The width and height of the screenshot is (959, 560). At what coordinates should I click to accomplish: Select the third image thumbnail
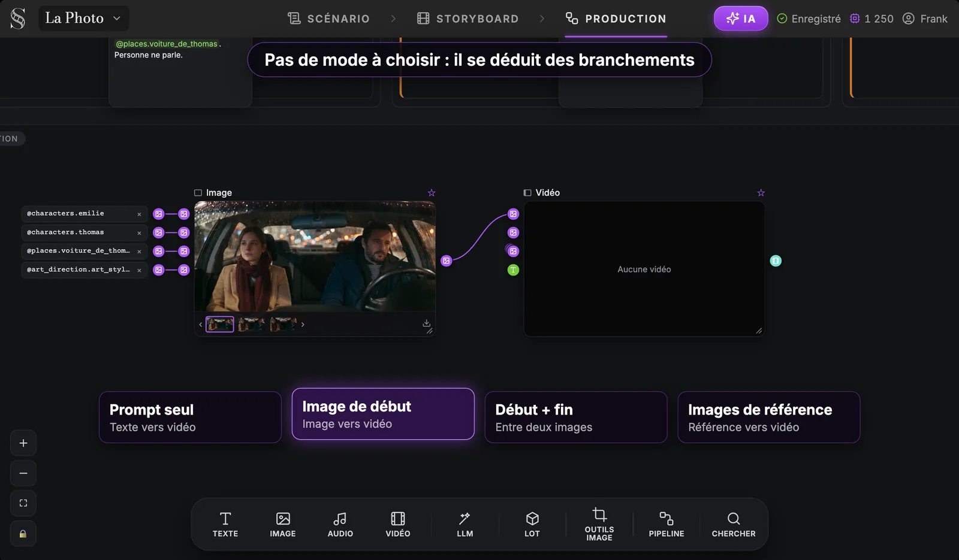click(x=284, y=324)
